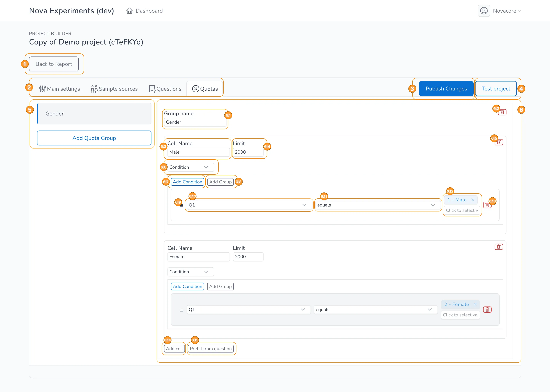Open Novacore account menu
The image size is (550, 392).
point(507,11)
